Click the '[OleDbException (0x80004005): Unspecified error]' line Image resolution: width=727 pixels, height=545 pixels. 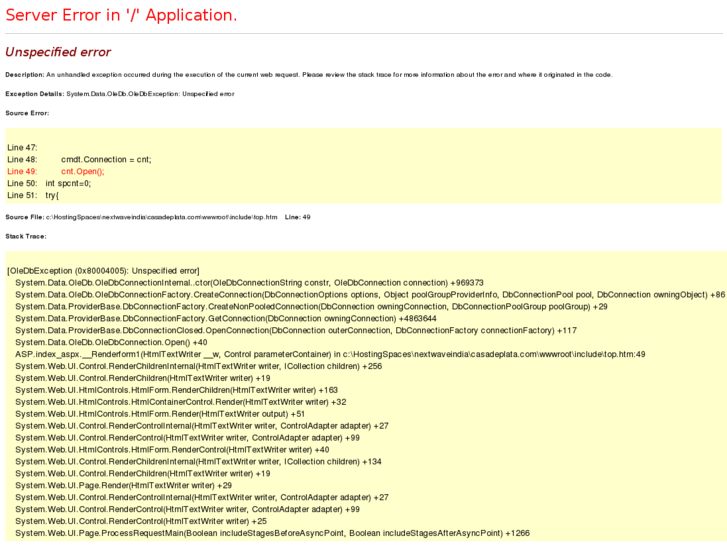tap(103, 271)
